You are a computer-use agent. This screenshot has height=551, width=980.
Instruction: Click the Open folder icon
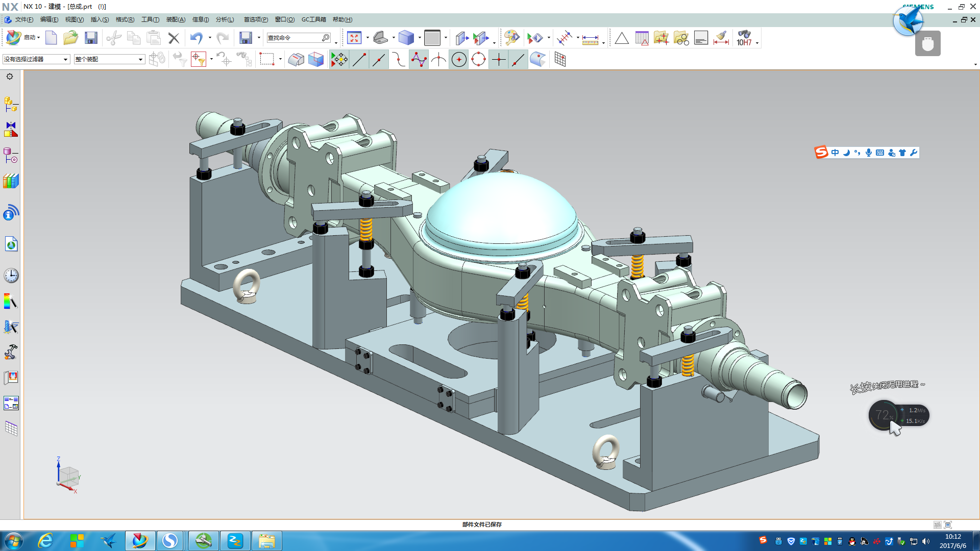70,38
